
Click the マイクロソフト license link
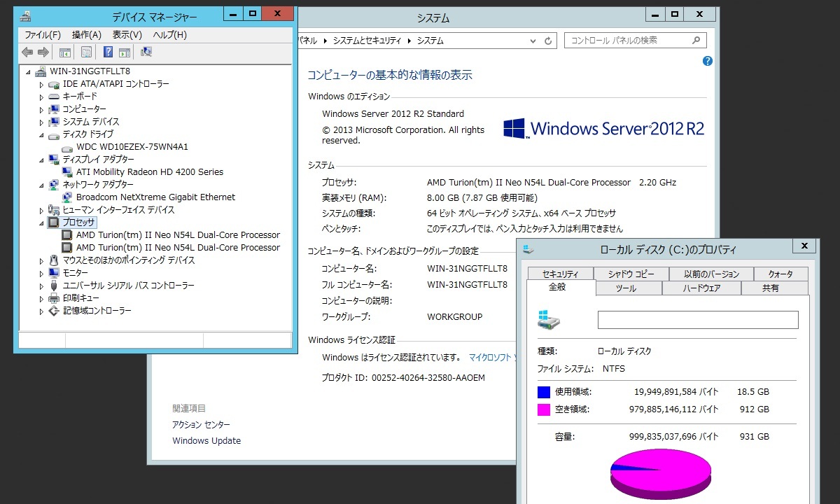coord(493,358)
